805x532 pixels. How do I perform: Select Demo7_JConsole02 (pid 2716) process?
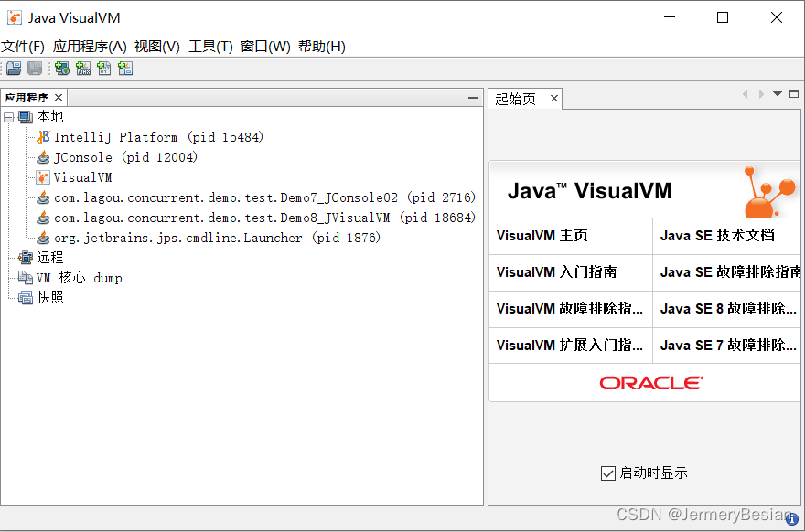265,197
